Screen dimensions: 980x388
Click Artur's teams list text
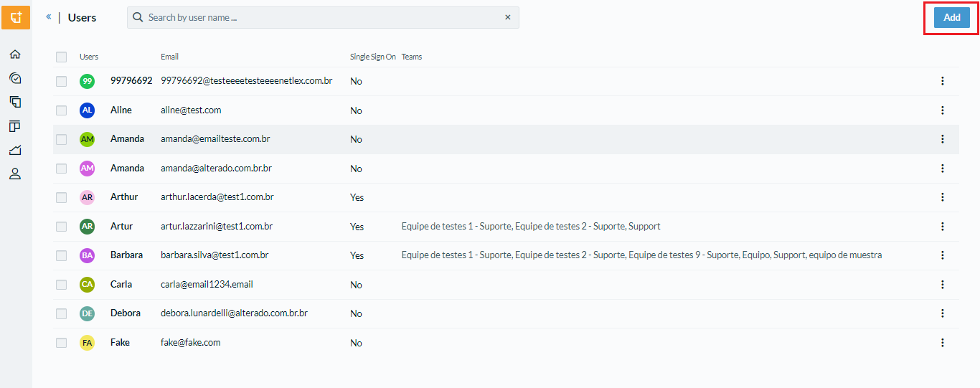point(531,226)
